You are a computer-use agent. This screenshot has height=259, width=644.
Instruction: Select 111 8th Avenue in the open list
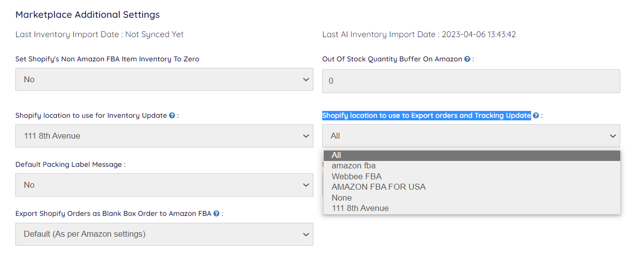360,208
